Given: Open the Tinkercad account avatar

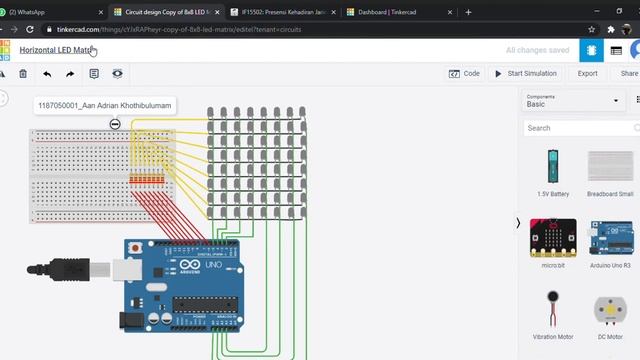Looking at the screenshot, I should pos(635,51).
